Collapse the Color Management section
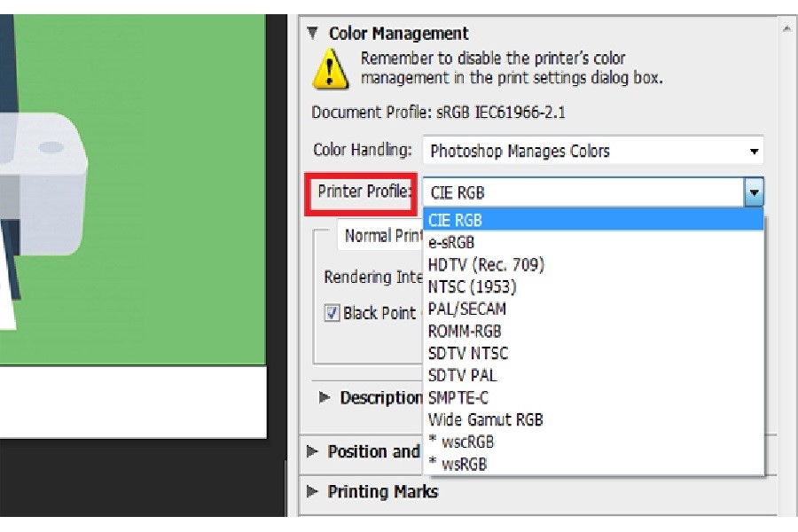 click(312, 34)
